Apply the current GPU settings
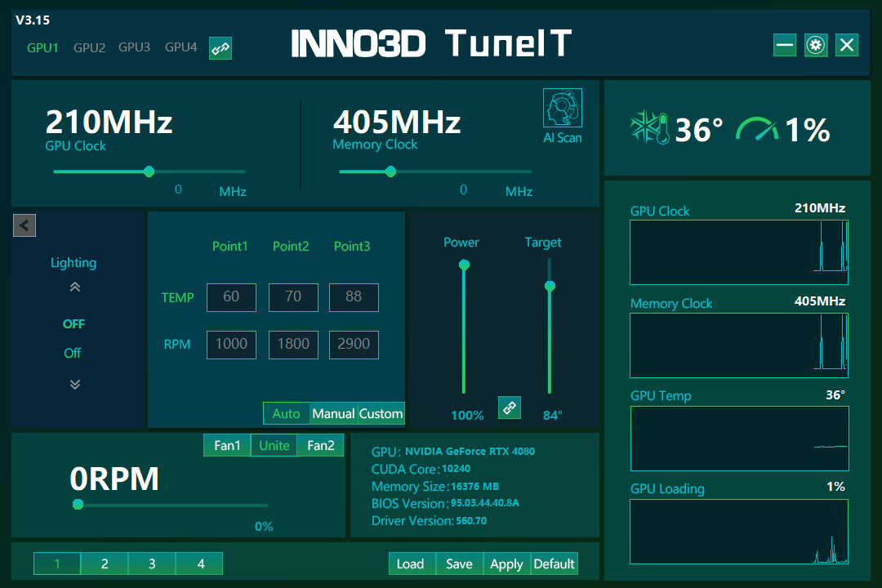The width and height of the screenshot is (882, 588). tap(506, 563)
